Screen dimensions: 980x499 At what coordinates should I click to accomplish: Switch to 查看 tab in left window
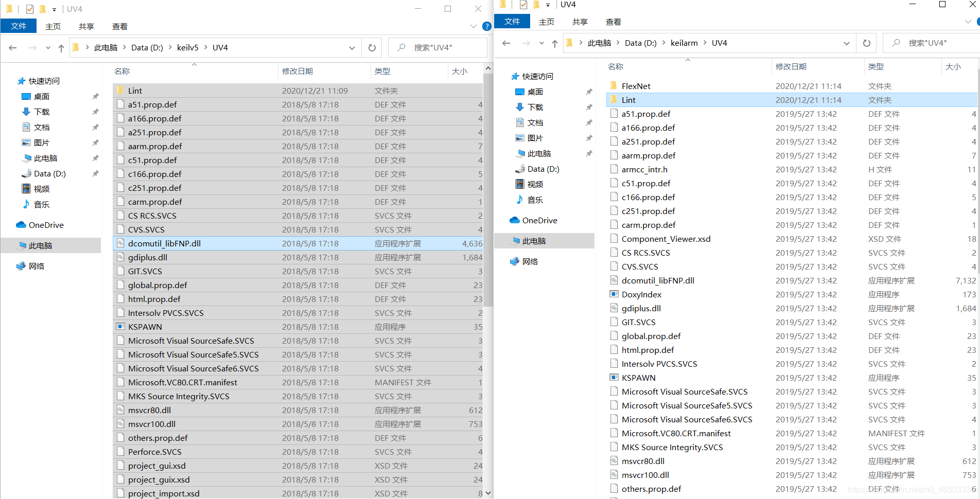click(119, 26)
